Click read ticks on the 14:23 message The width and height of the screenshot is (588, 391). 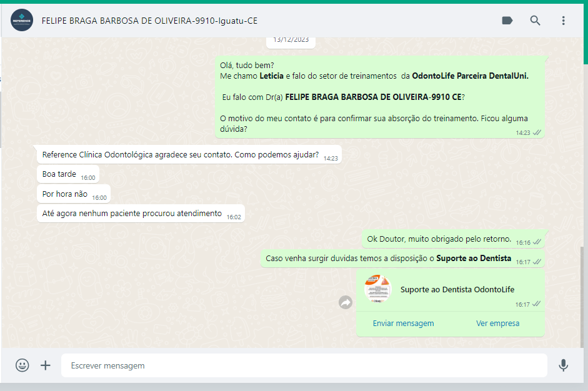(537, 132)
